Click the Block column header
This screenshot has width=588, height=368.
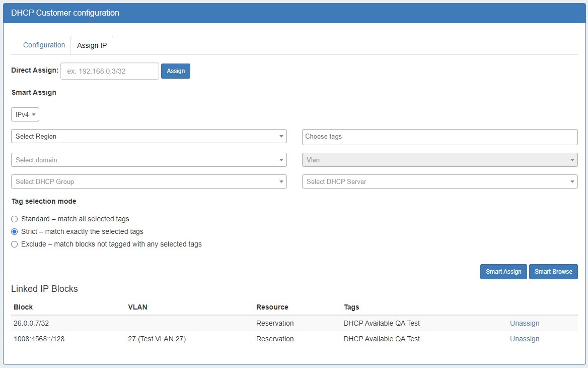(x=23, y=307)
